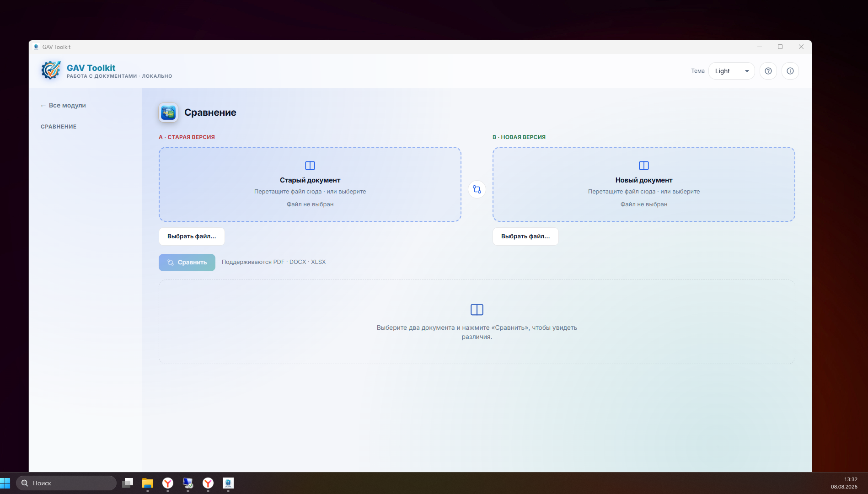Click the Новый документ drop zone
The height and width of the screenshot is (494, 868).
644,184
